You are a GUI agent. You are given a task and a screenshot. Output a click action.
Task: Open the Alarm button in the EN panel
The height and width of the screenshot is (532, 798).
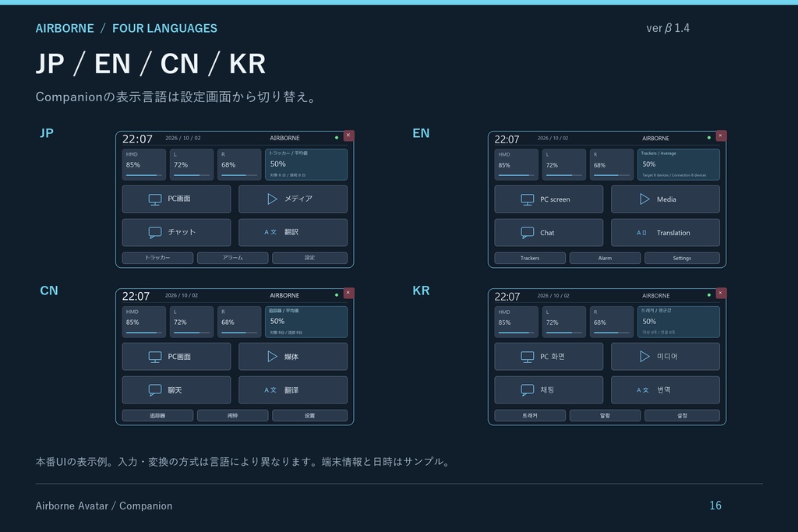click(605, 258)
